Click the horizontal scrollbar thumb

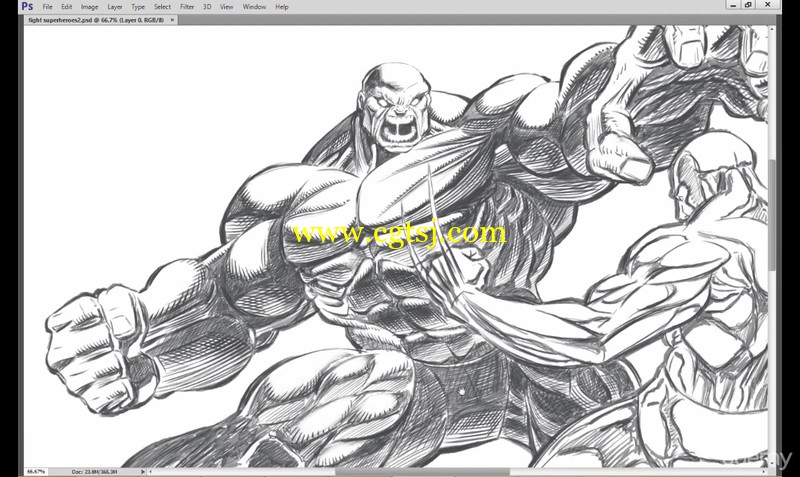(x=422, y=471)
